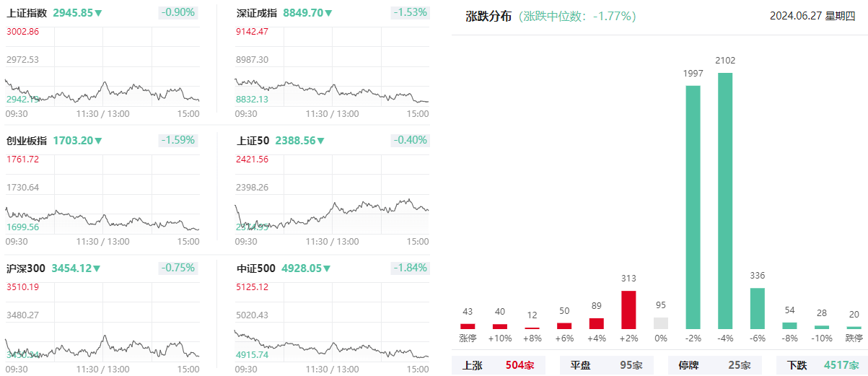Select the -1.84% change badge for 中证500

pos(410,268)
